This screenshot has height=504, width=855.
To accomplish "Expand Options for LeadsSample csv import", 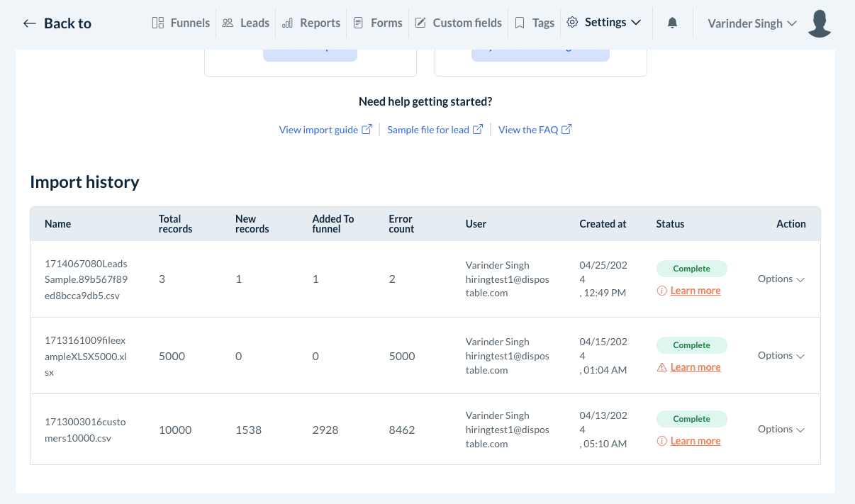I will coord(781,279).
